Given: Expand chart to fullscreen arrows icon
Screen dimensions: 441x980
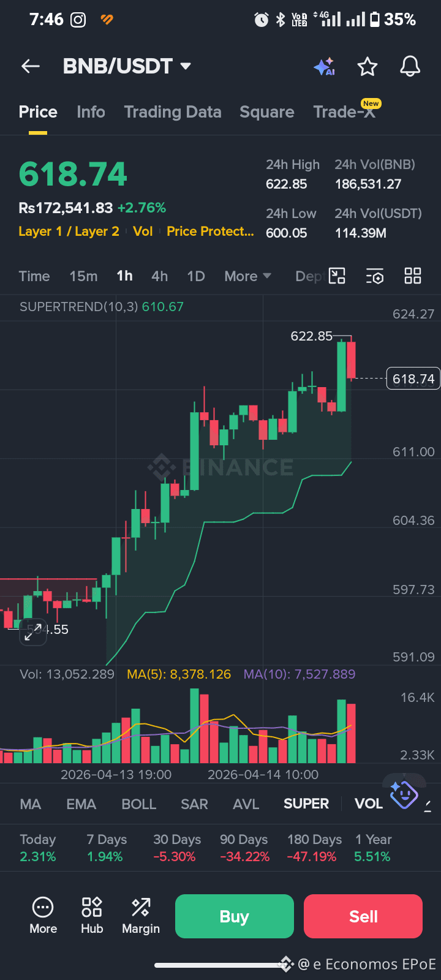Looking at the screenshot, I should (x=32, y=631).
